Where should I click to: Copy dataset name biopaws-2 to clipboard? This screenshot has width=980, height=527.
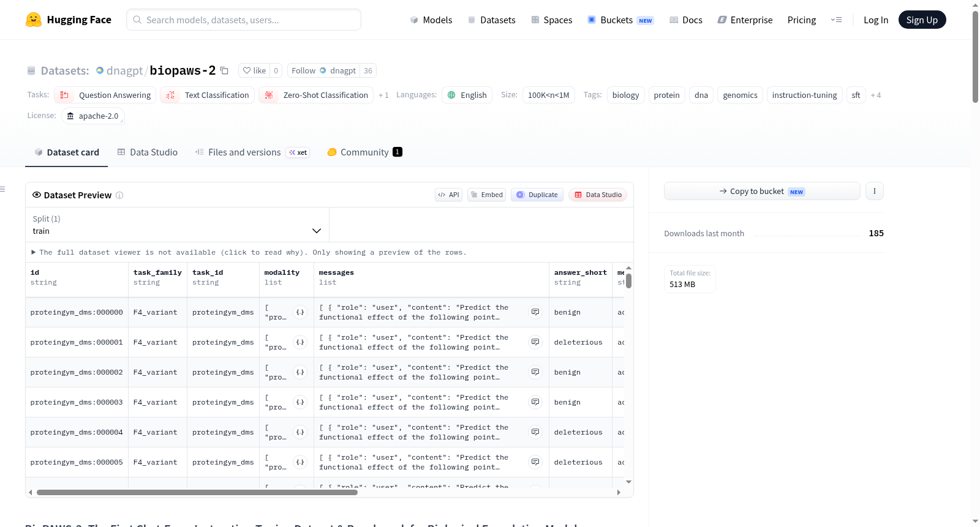[x=224, y=70]
